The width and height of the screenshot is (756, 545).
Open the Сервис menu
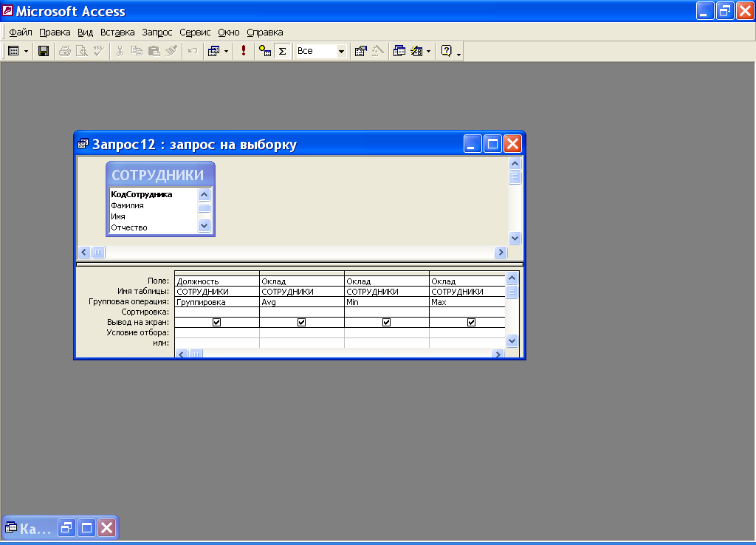coord(195,32)
